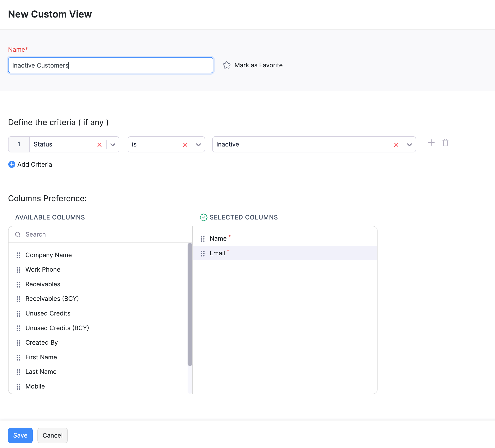The width and height of the screenshot is (495, 448).
Task: Choose Created By in available columns
Action: [x=41, y=342]
